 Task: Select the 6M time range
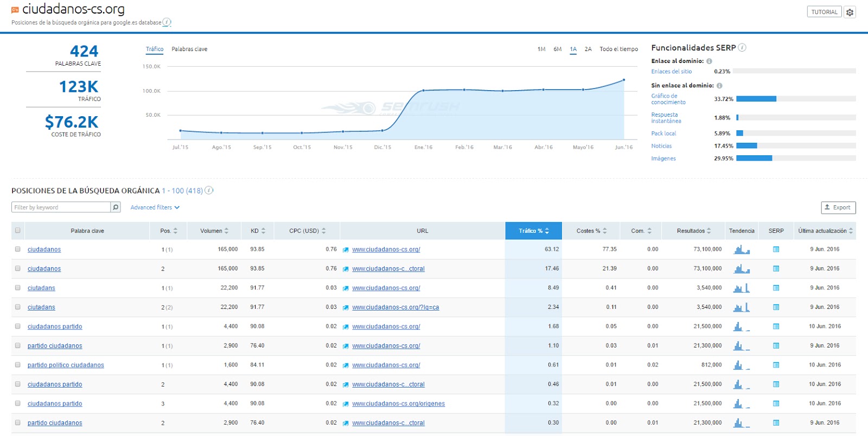558,49
